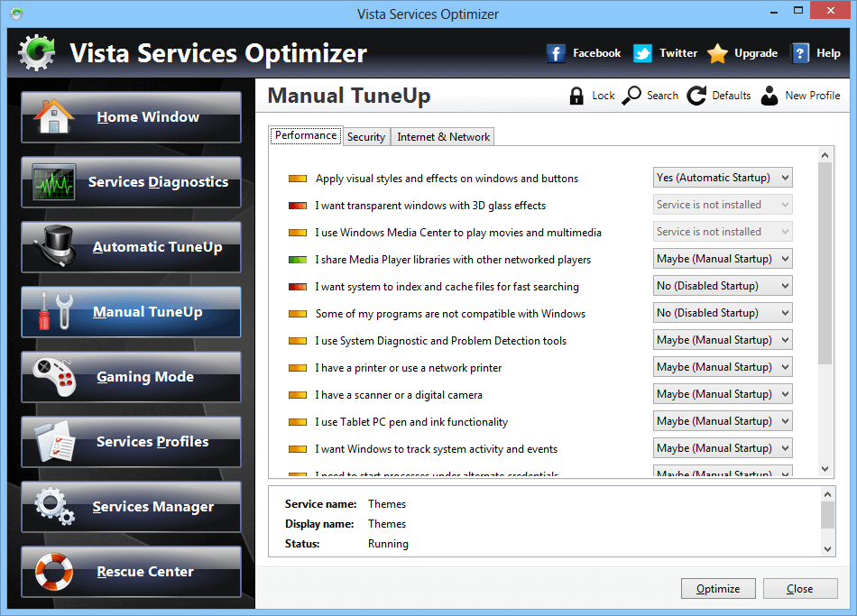Image resolution: width=857 pixels, height=616 pixels.
Task: Click scroll-down arrow of service details panel
Action: click(x=827, y=549)
